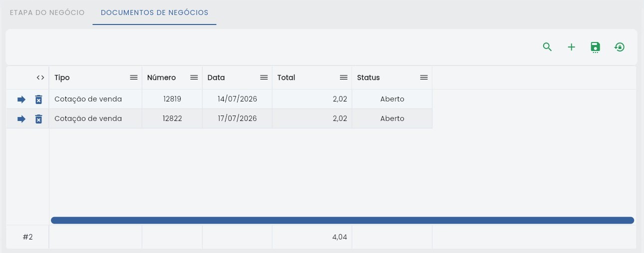644x253 pixels.
Task: Select Documentos de Negócios tab
Action: (155, 12)
